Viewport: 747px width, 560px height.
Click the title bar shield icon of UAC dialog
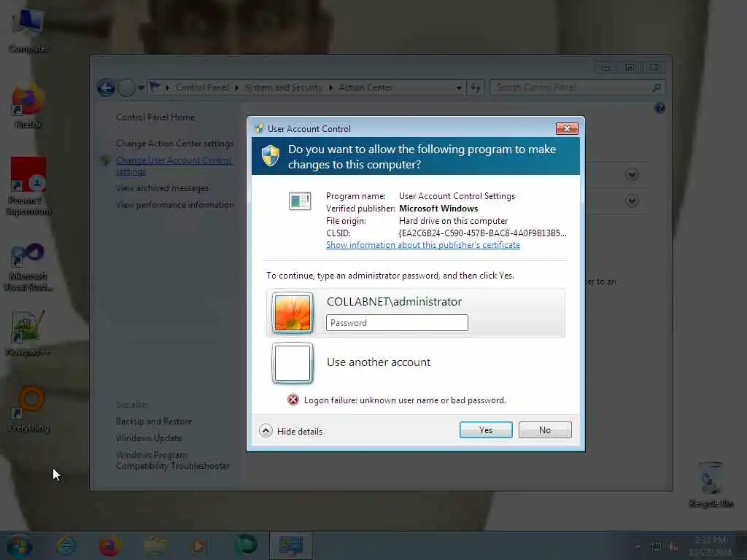point(259,128)
